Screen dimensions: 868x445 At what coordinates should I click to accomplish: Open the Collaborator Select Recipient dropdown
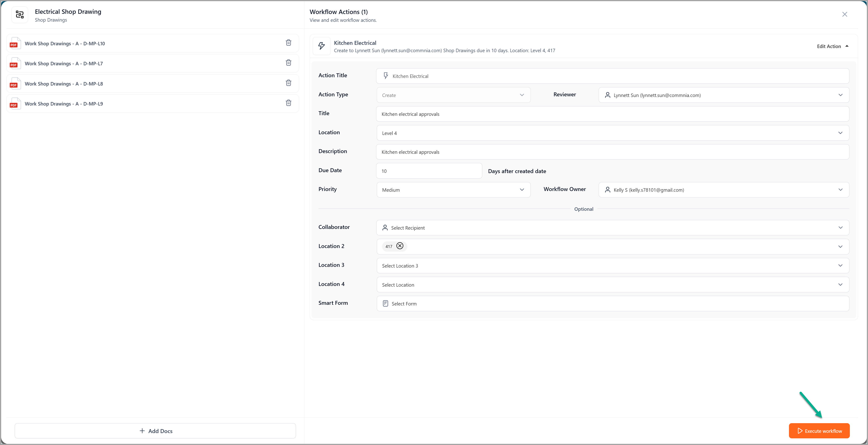point(613,228)
